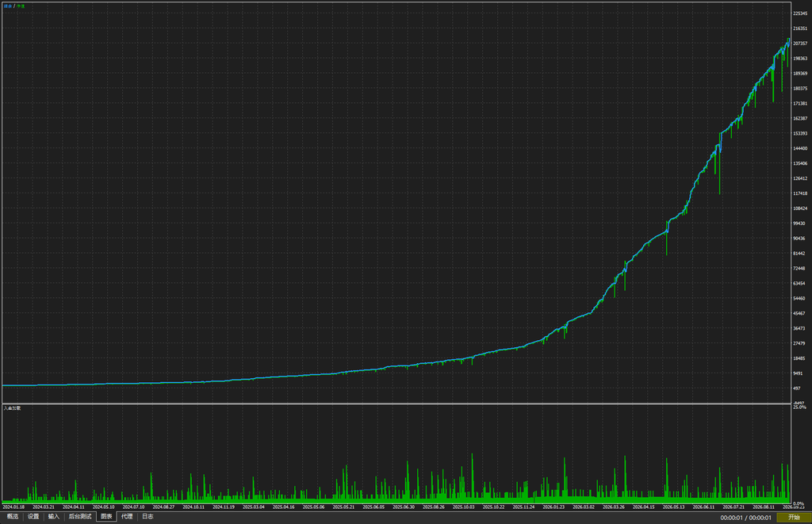Image resolution: width=812 pixels, height=524 pixels.
Task: Click the blue balance legend label
Action: (7, 6)
